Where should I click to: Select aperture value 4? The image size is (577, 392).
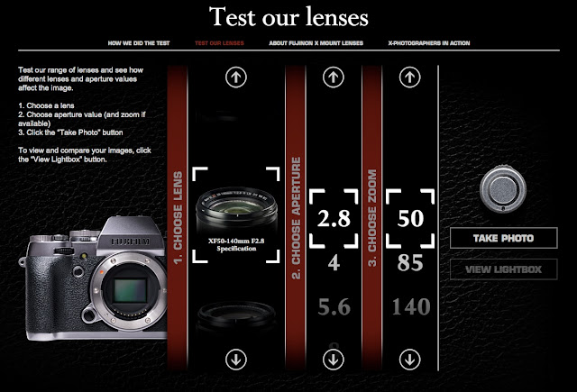click(x=334, y=262)
